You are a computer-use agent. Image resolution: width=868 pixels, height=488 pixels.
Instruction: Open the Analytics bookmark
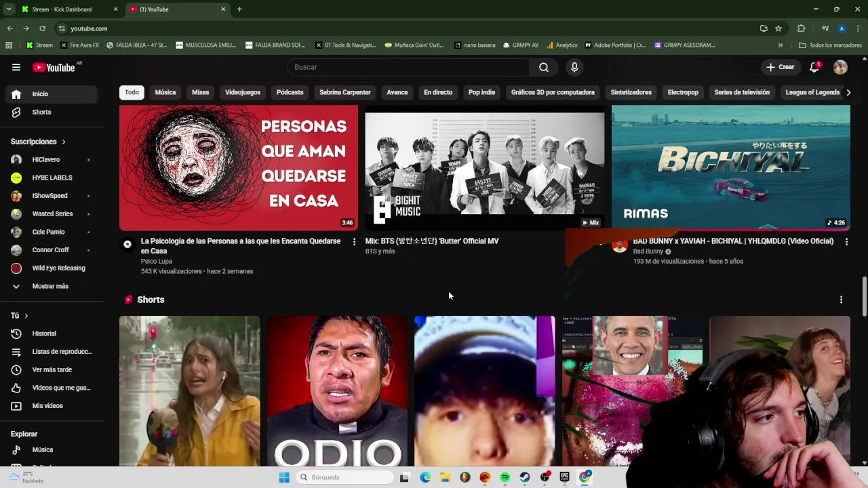tap(561, 45)
